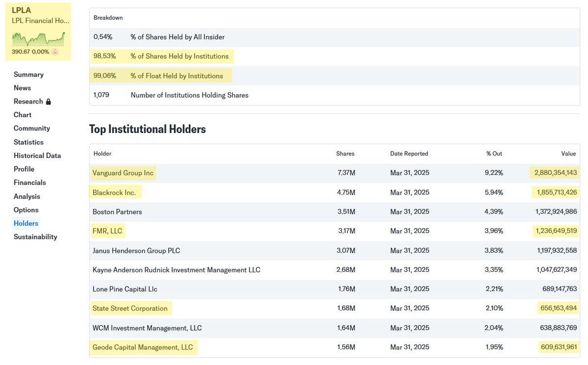Click the 390.67 stock price
The image size is (588, 365).
pos(21,52)
